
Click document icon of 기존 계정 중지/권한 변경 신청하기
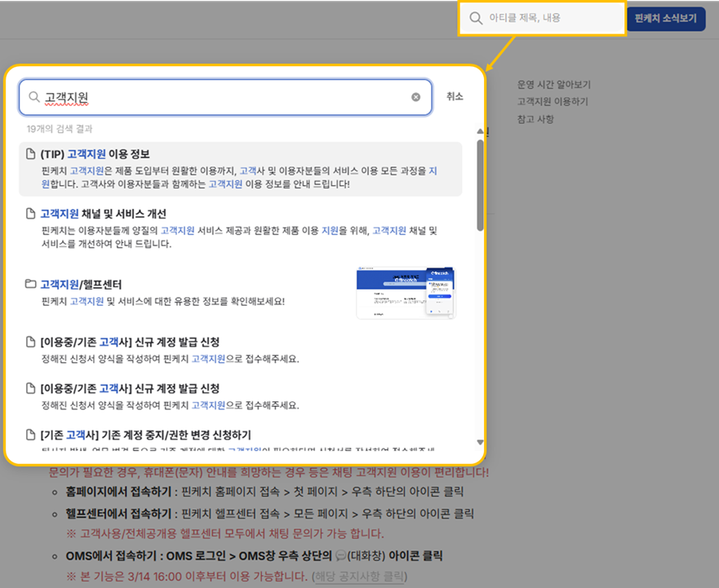click(x=31, y=435)
